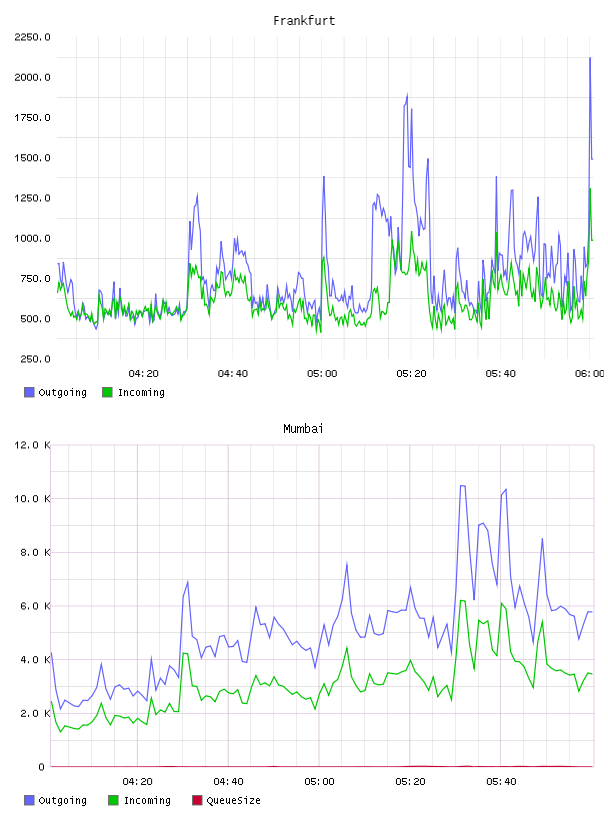Click Frankfurt y-axis label 1500.0
The height and width of the screenshot is (816, 608).
[x=32, y=158]
